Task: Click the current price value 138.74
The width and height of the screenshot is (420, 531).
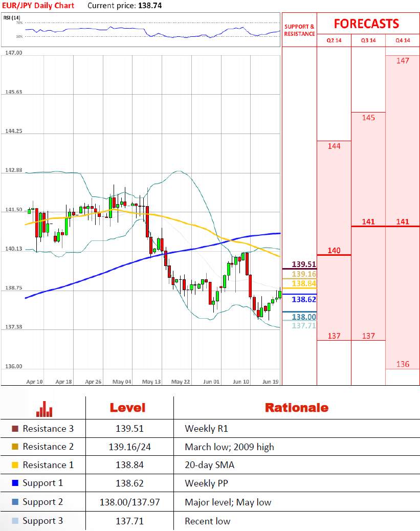Action: pos(150,6)
